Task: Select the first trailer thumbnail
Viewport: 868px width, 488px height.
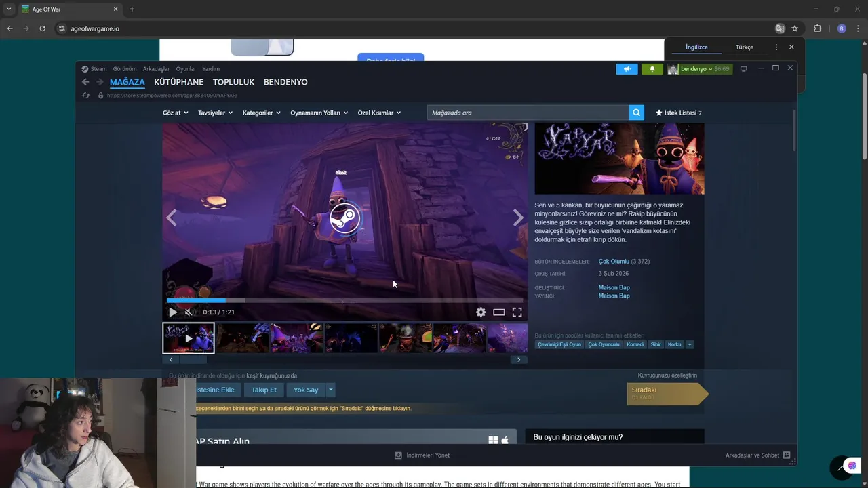Action: (x=189, y=338)
